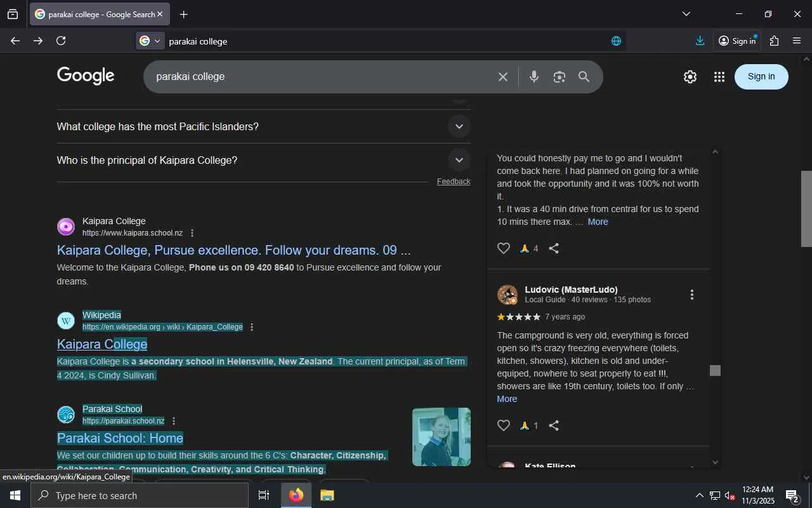Viewport: 812px width, 508px height.
Task: Click the Parakai School favicon
Action: [x=66, y=415]
